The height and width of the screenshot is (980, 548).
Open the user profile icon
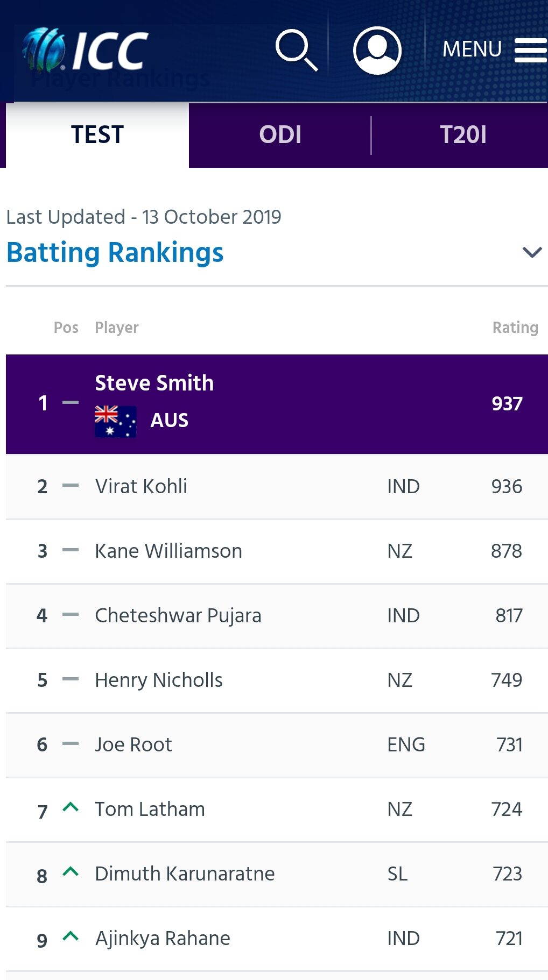pos(377,50)
